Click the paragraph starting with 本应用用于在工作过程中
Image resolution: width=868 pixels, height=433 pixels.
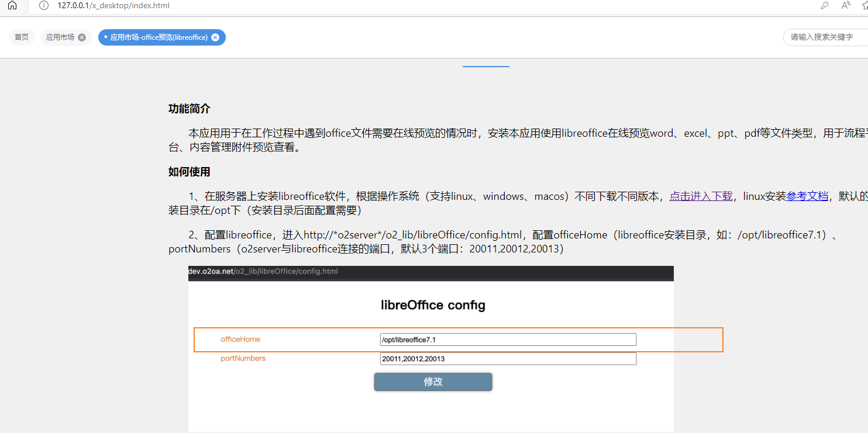(518, 140)
